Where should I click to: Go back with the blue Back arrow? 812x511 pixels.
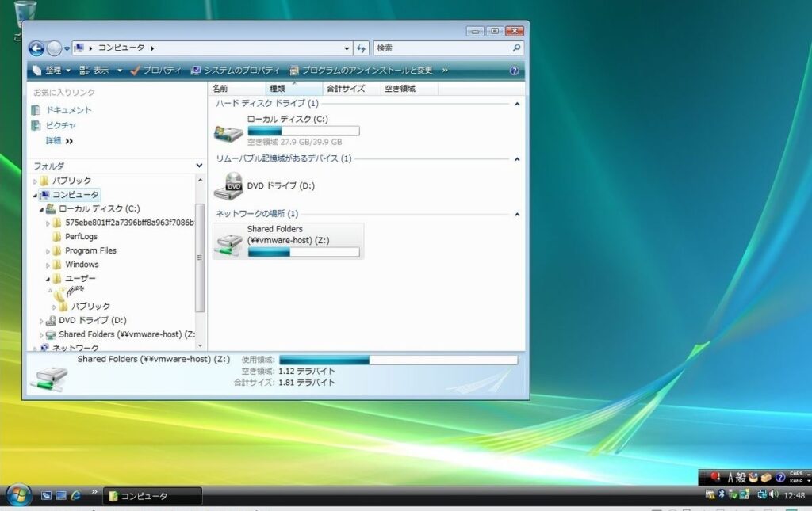click(x=36, y=48)
